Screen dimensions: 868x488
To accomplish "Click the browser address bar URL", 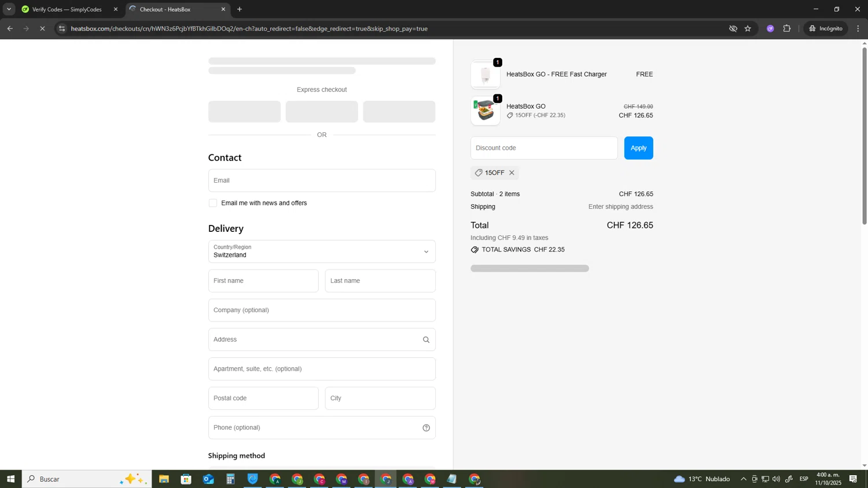I will pyautogui.click(x=249, y=28).
